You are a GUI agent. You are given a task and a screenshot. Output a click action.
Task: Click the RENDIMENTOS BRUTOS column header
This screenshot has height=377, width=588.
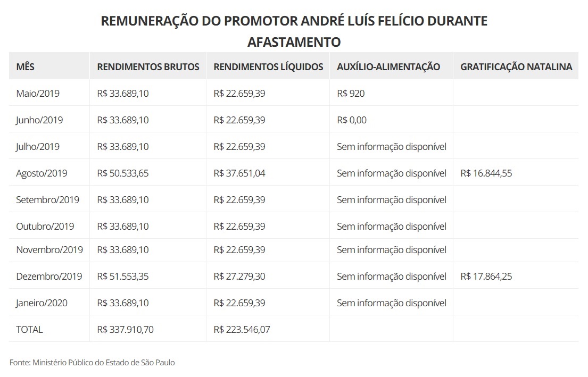click(148, 66)
